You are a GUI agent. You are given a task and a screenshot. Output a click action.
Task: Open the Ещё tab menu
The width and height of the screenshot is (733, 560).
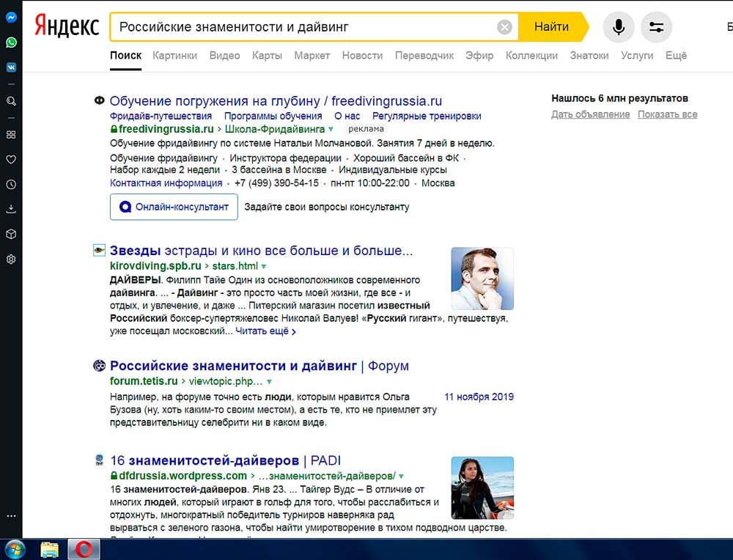tap(676, 56)
